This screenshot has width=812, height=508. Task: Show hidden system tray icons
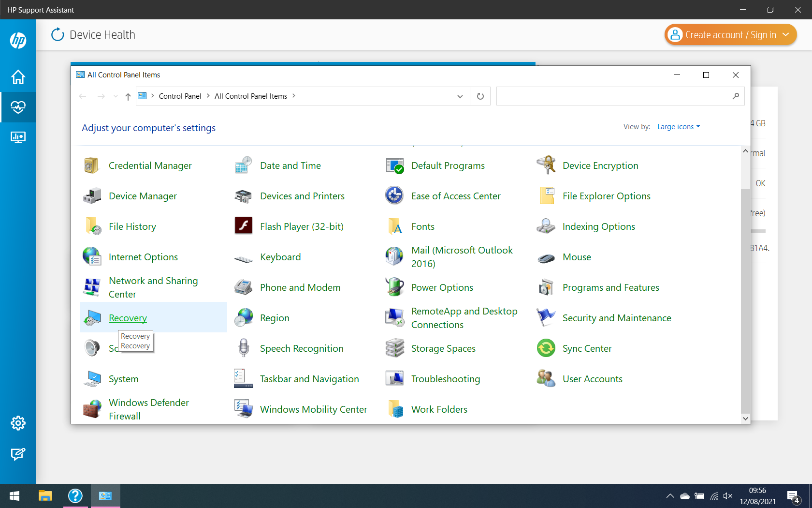coord(670,496)
